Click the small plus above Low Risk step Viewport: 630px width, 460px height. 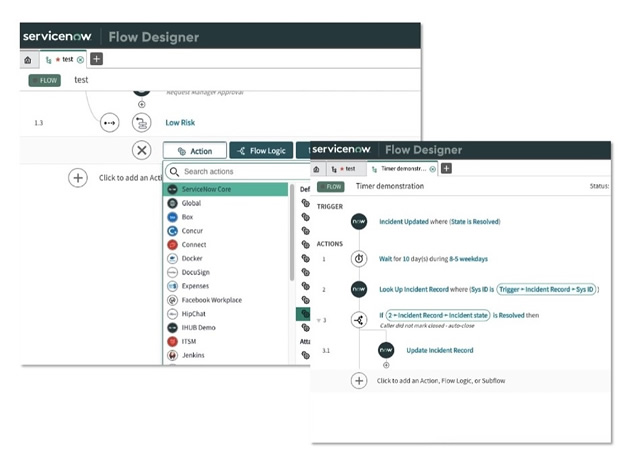[x=141, y=104]
